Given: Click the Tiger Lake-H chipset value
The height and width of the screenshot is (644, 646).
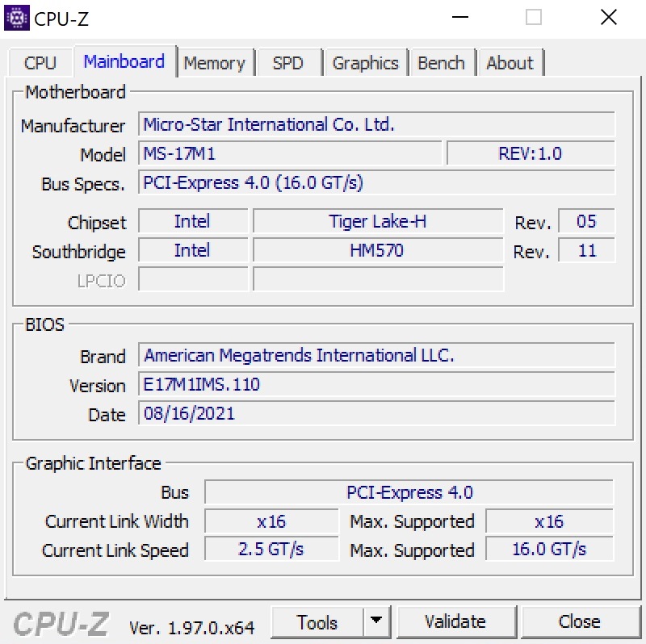Looking at the screenshot, I should click(378, 221).
